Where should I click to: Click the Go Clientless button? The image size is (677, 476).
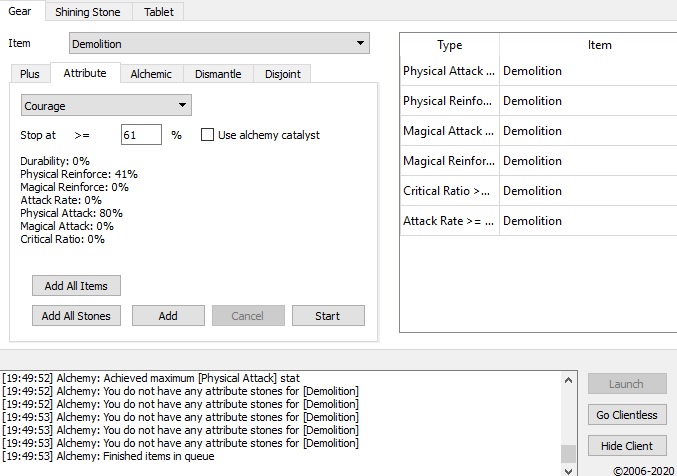627,415
